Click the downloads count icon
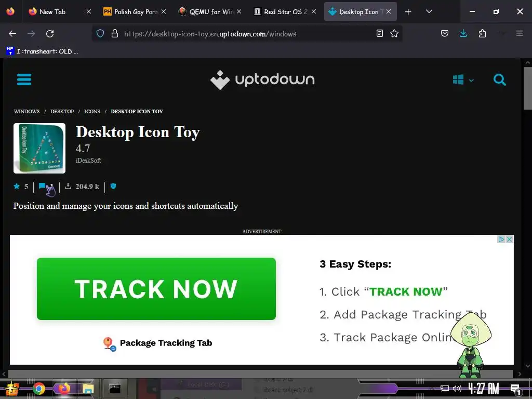The image size is (532, 399). [68, 186]
